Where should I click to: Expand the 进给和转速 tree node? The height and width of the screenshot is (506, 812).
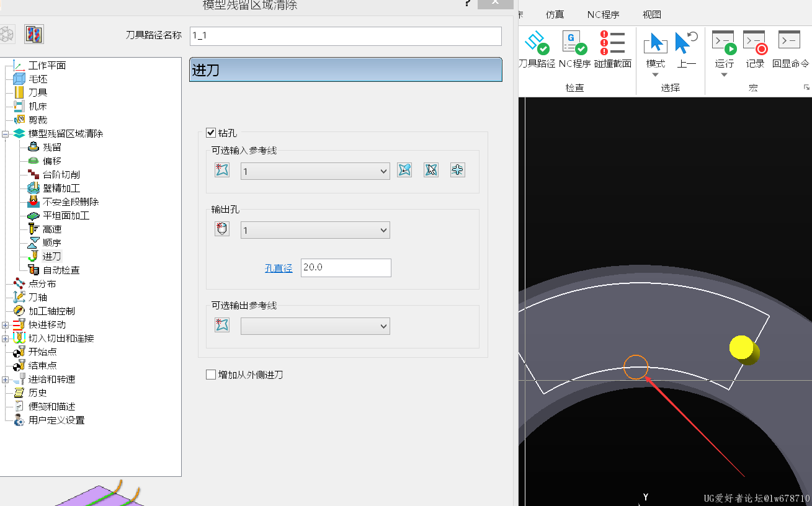(6, 379)
